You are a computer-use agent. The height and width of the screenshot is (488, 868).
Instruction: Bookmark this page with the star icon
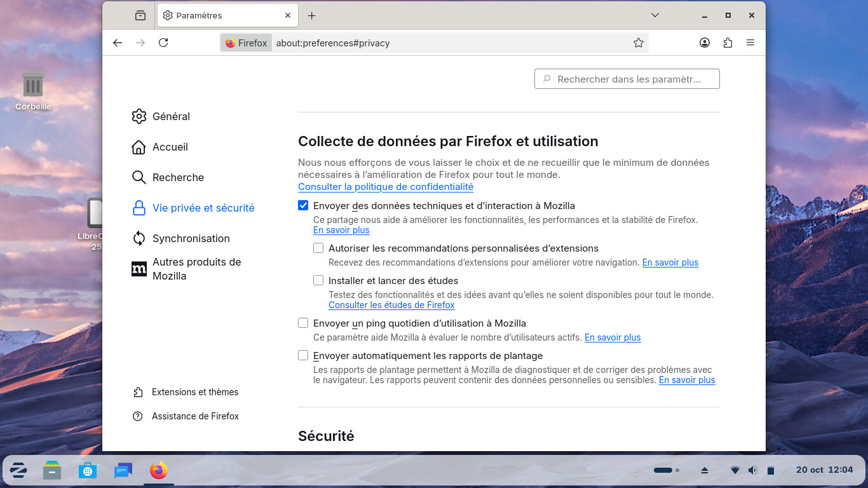[x=638, y=43]
